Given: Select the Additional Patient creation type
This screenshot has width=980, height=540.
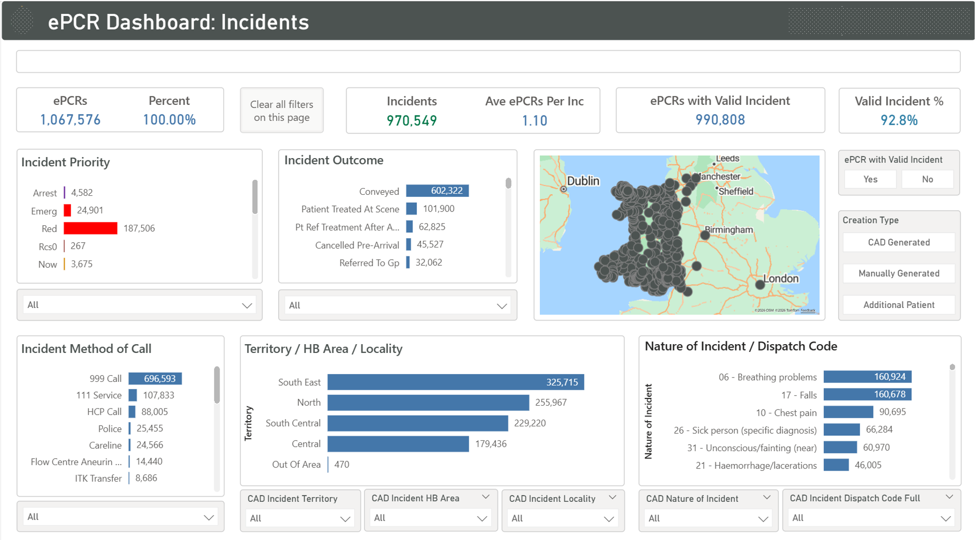Looking at the screenshot, I should click(x=898, y=305).
